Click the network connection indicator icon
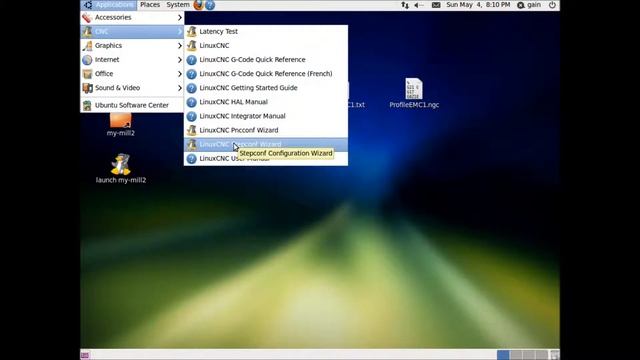 pyautogui.click(x=405, y=5)
